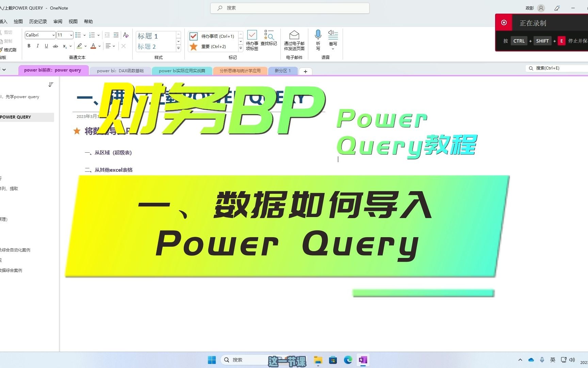Click 通过电子邮件发送页面 envelope icon

pyautogui.click(x=294, y=35)
